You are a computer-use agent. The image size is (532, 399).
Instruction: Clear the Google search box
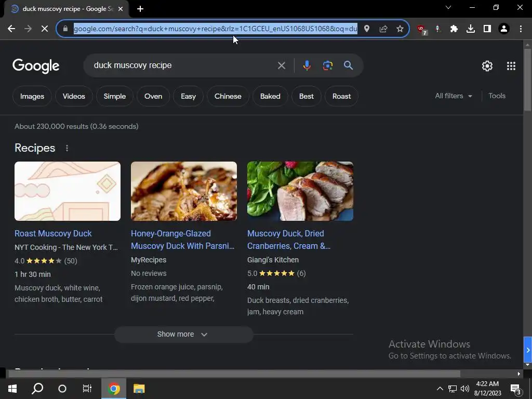[281, 65]
